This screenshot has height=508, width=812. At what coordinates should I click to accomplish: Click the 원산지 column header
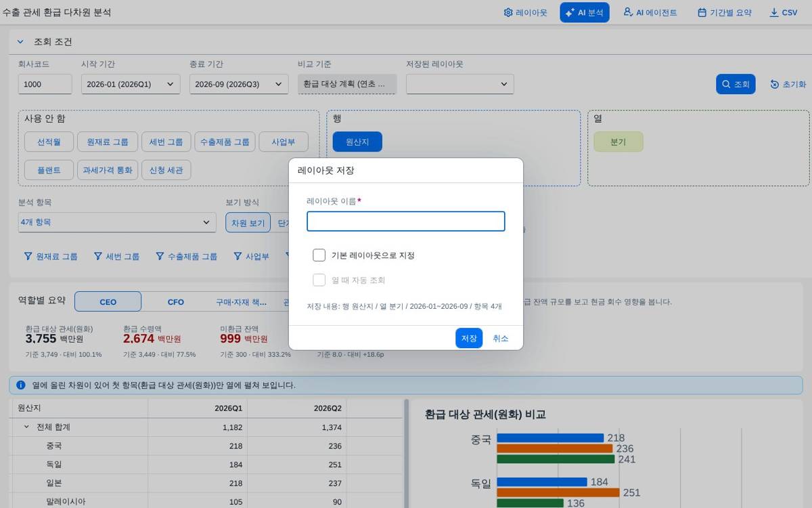80,408
